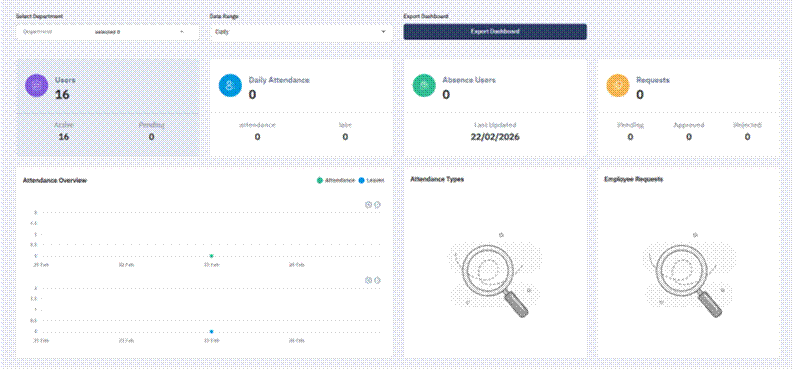Click the late count in Daily Attendance card
This screenshot has height=369, width=792.
pyautogui.click(x=345, y=137)
